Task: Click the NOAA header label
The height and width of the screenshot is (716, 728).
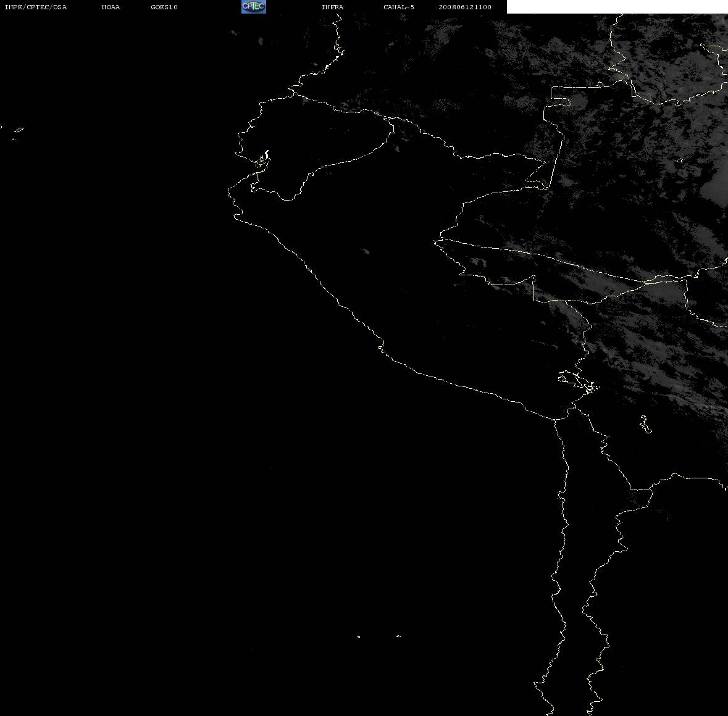Action: 111,7
